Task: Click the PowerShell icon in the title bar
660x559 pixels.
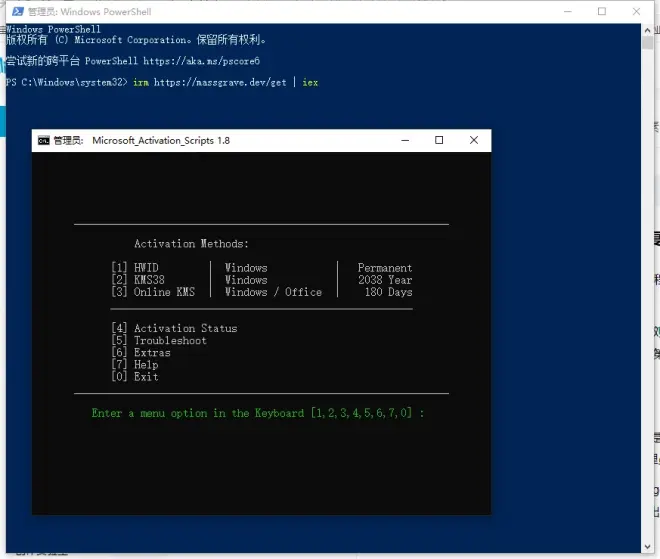Action: [x=18, y=11]
